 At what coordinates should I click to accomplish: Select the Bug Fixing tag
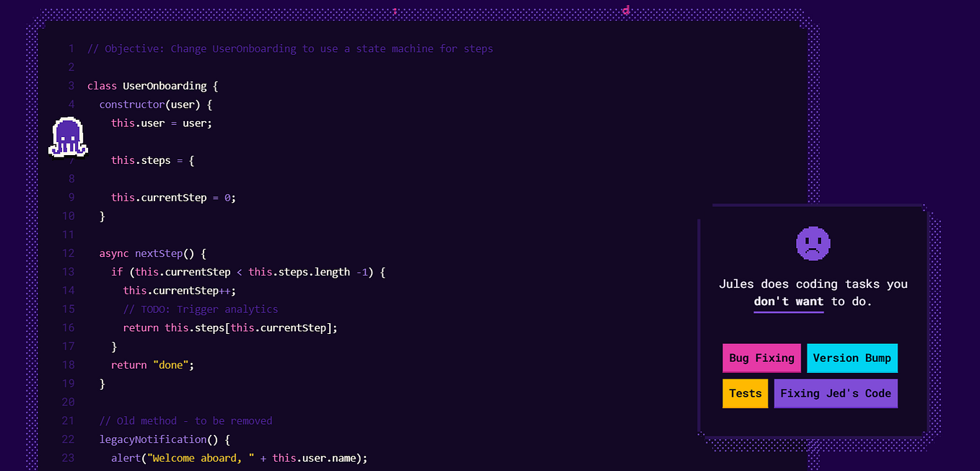[x=761, y=358]
